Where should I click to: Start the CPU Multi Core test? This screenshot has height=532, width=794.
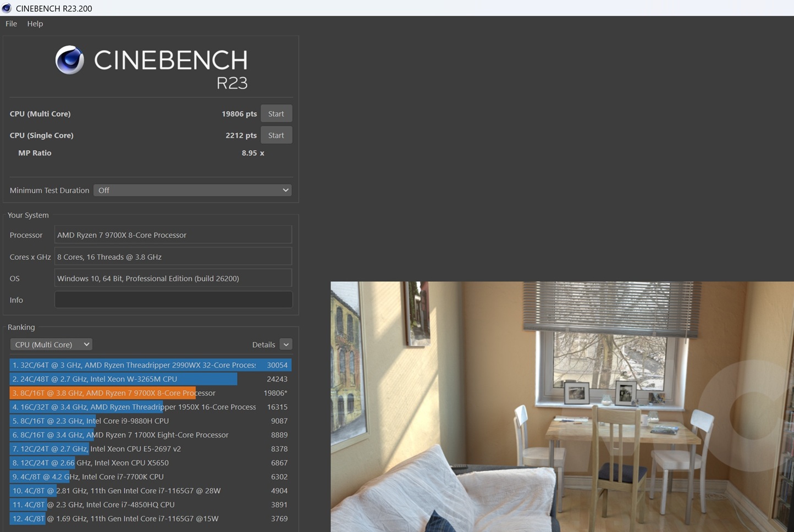tap(276, 114)
